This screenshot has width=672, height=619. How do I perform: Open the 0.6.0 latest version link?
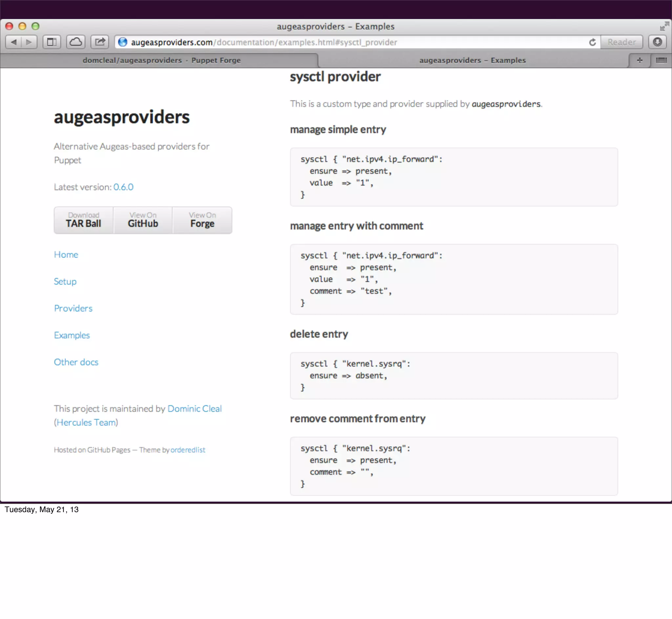point(123,187)
